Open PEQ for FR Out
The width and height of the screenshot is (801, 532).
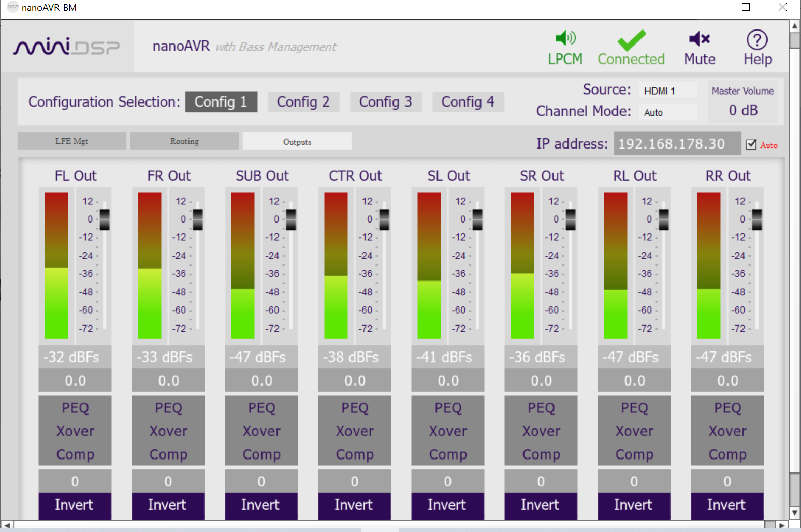click(x=168, y=408)
